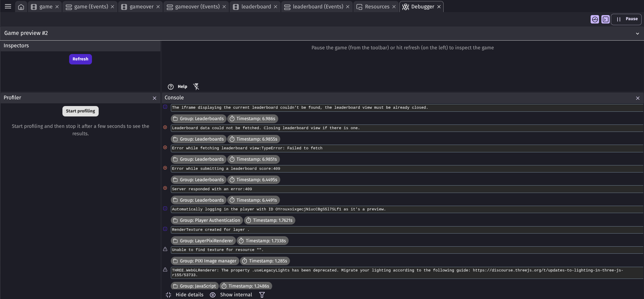Click 'Server responded with an error:409' message
The image size is (644, 299).
(x=407, y=189)
